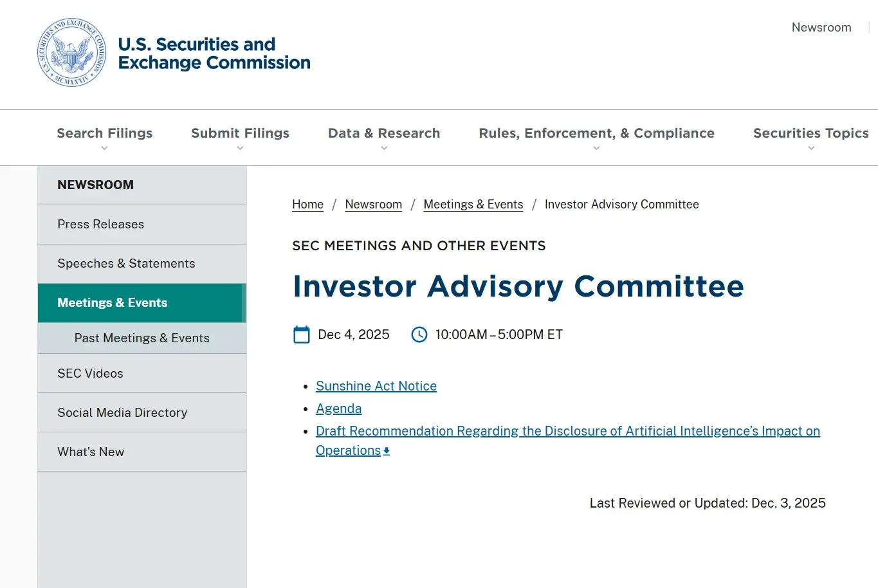Open the Securities Topics menu
The image size is (878, 588).
point(810,134)
